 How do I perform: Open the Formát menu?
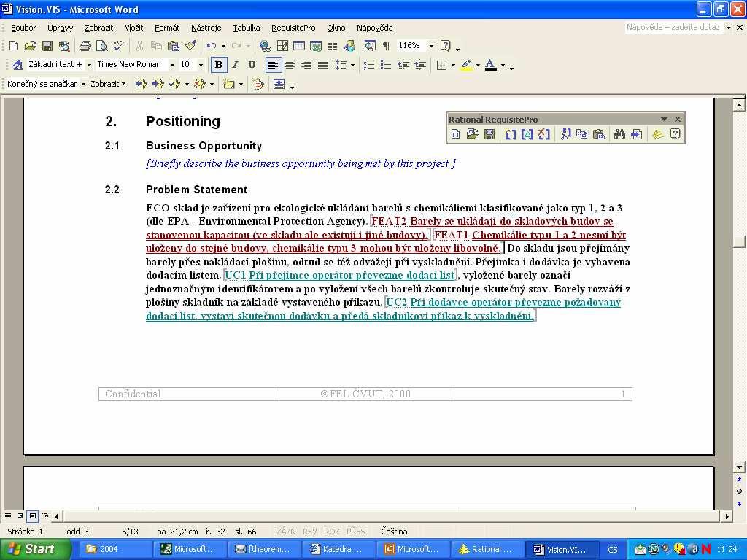[167, 28]
